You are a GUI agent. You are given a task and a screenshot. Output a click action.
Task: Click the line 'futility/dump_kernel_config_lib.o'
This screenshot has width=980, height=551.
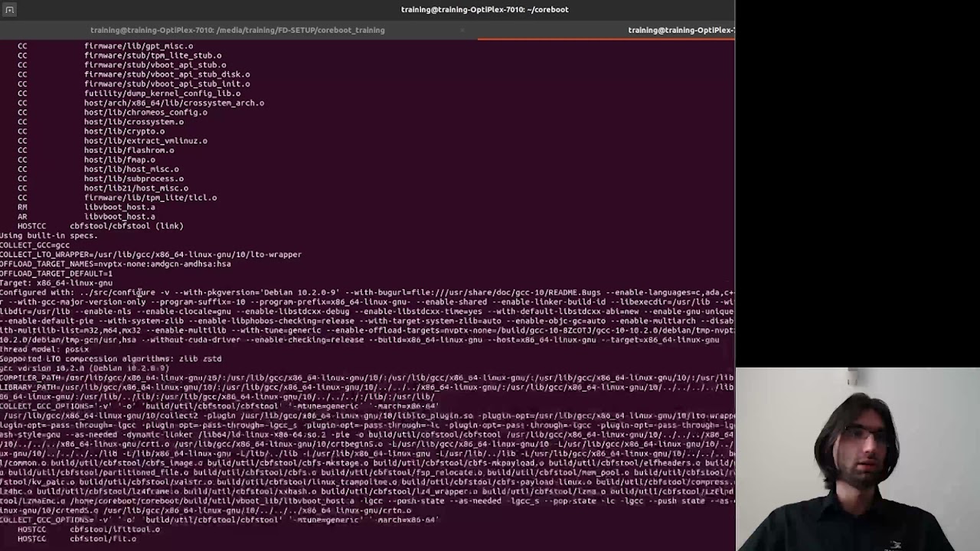coord(162,93)
